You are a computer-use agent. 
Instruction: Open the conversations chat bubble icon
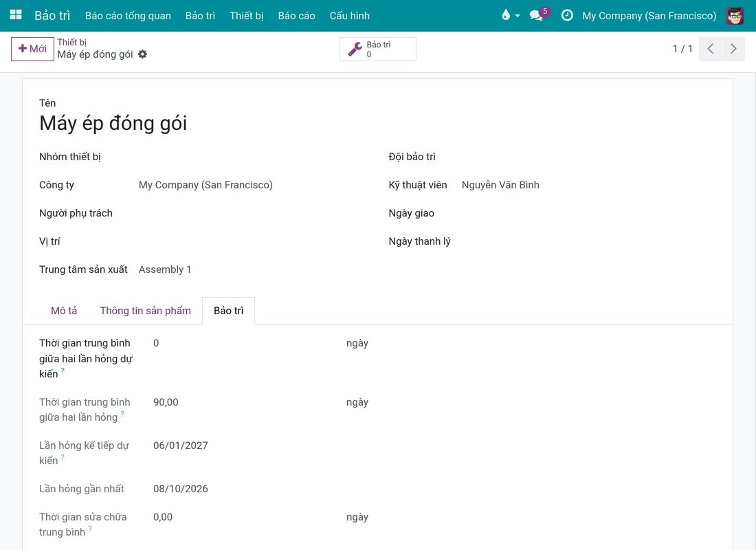536,15
